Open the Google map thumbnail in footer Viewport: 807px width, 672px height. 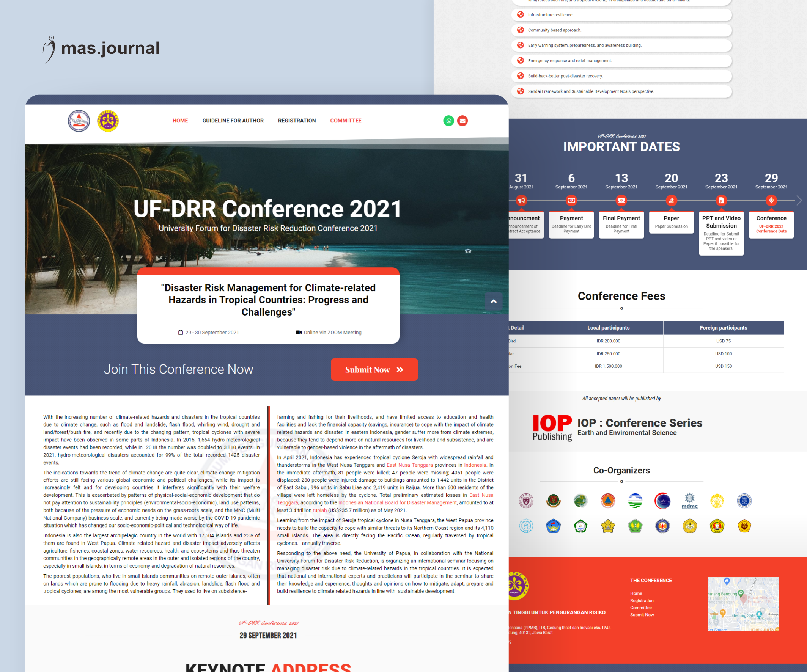pos(743,604)
